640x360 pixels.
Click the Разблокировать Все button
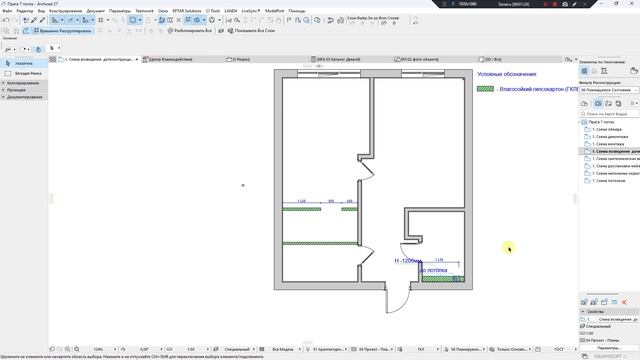tap(189, 31)
